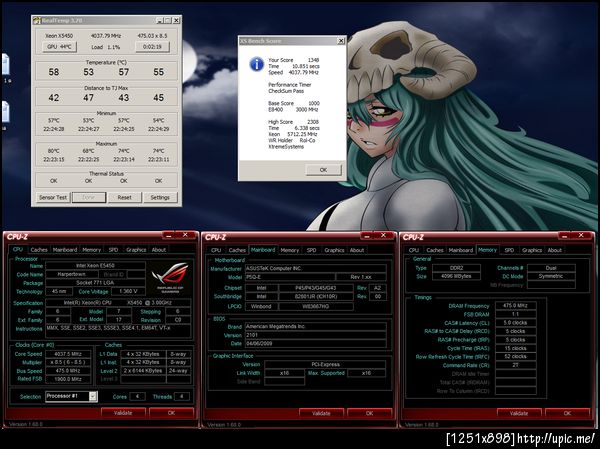Click OK in the CPU-Z CPU window
600x449 pixels.
click(171, 413)
